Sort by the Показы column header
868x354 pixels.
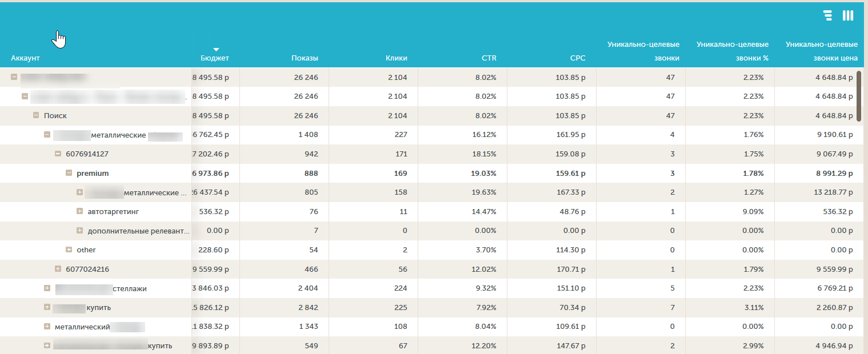click(x=305, y=58)
